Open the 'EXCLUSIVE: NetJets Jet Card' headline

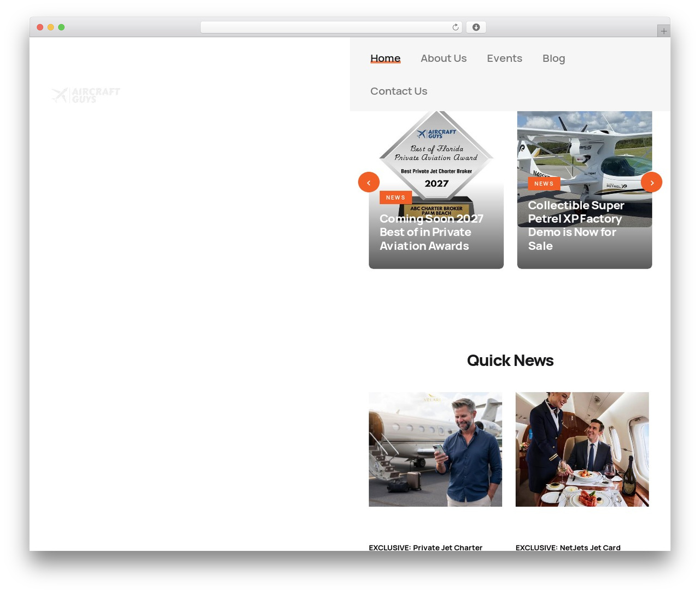568,547
